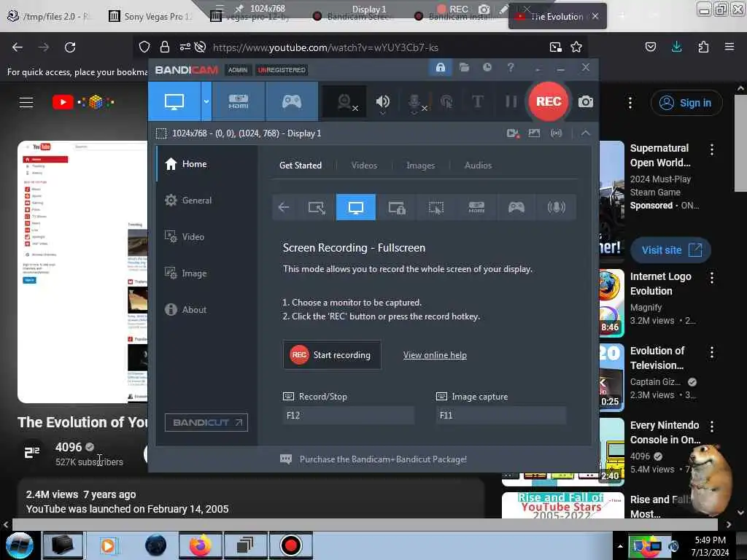The image size is (747, 560).
Task: Toggle text overlay T icon
Action: click(x=477, y=101)
